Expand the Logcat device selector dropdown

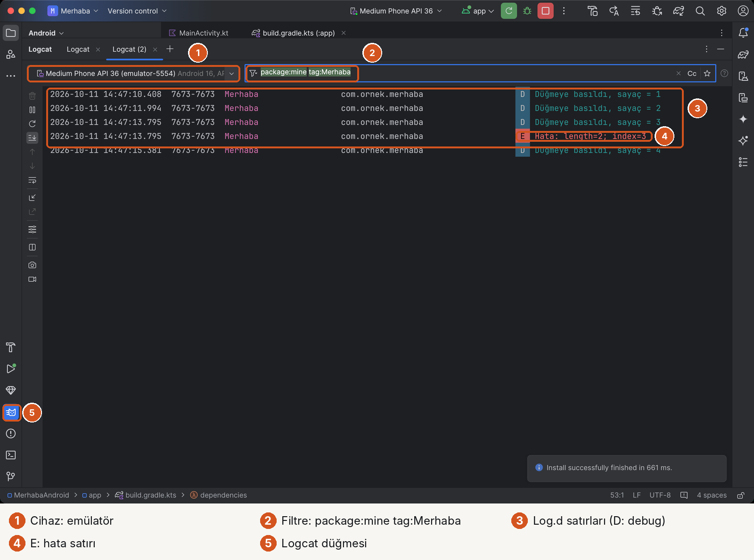point(231,73)
